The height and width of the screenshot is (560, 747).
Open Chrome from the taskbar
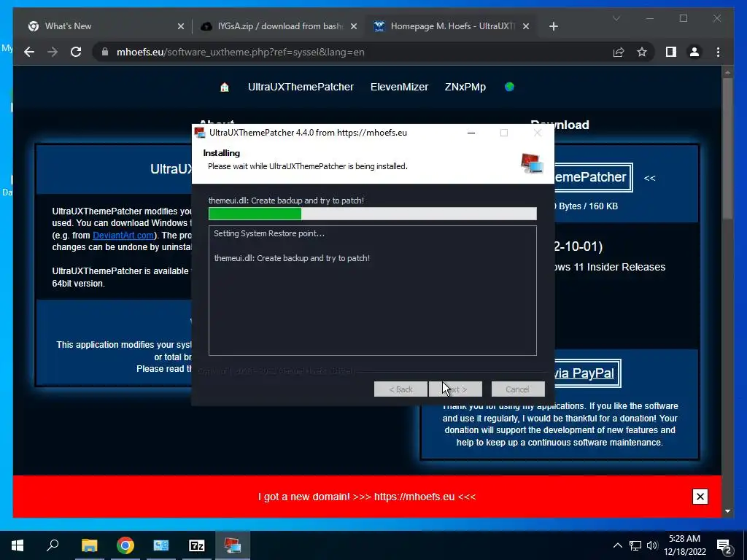point(125,545)
